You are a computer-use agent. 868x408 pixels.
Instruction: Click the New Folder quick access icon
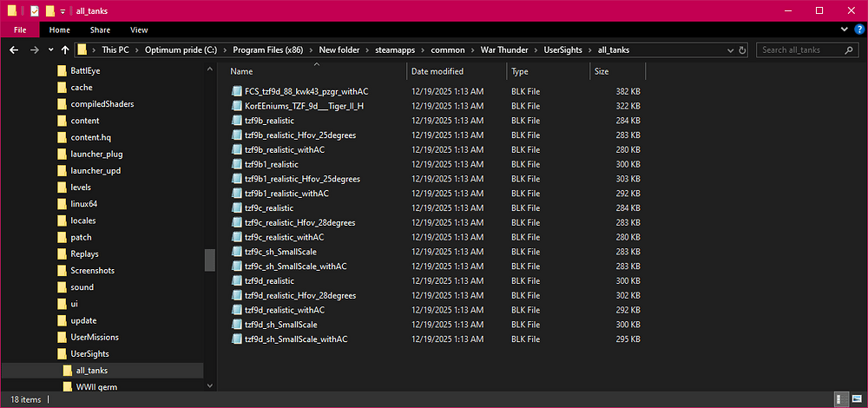click(49, 10)
